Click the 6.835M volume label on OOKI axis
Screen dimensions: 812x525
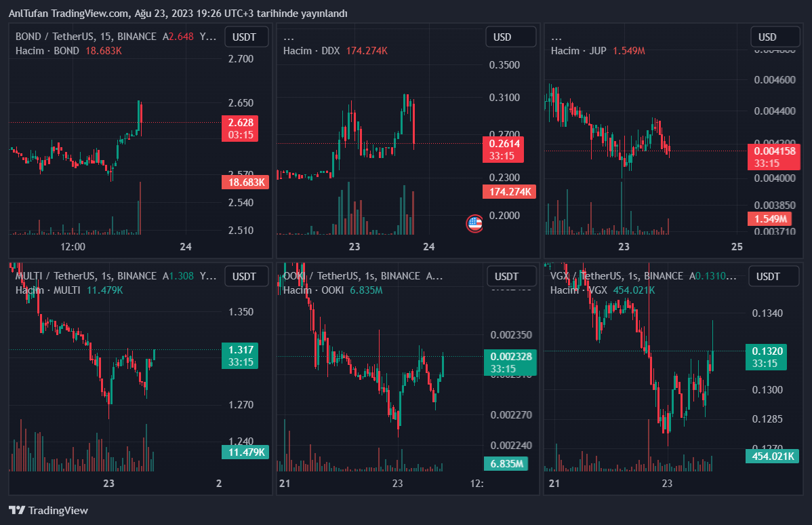pos(505,463)
